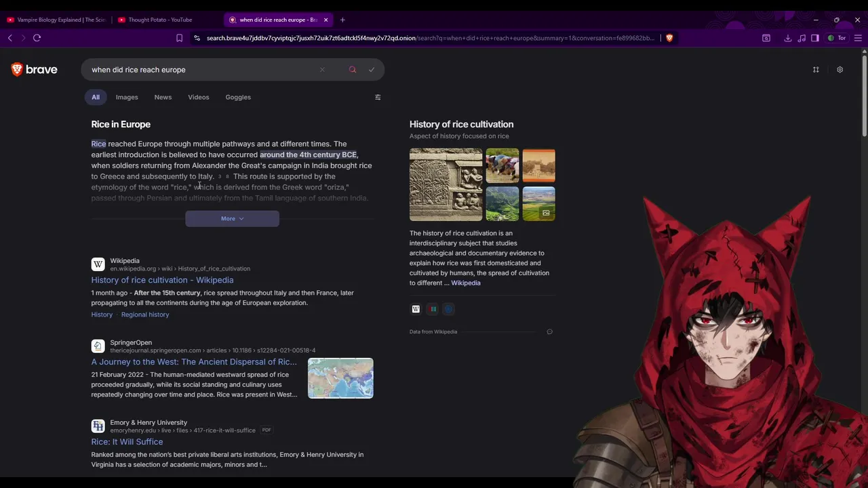Click 'Data from Wikipedia' label
The height and width of the screenshot is (488, 868).
[433, 331]
